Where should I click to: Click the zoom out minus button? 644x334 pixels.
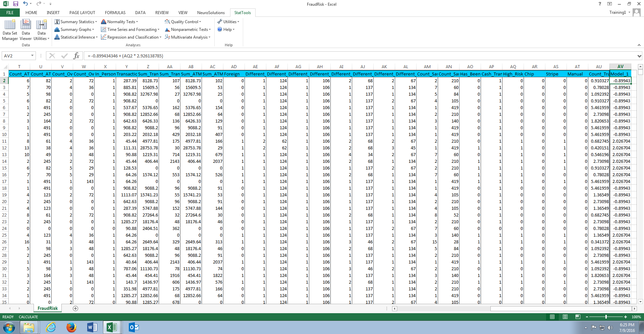coord(587,317)
